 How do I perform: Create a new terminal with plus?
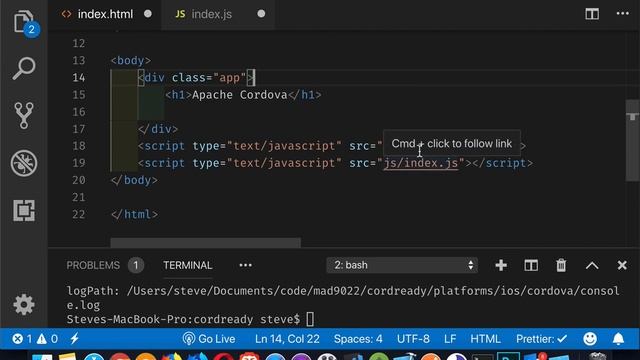click(501, 265)
